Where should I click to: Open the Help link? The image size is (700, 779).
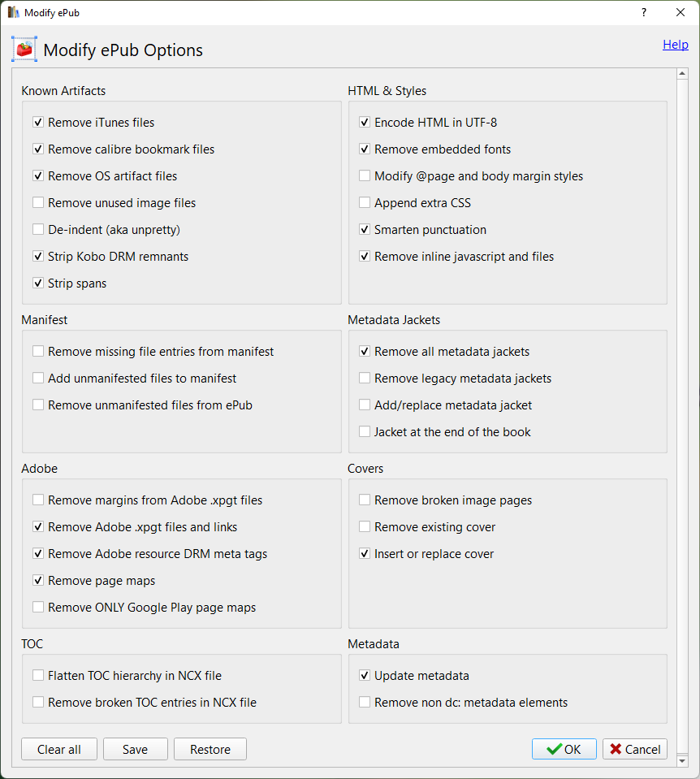point(675,45)
